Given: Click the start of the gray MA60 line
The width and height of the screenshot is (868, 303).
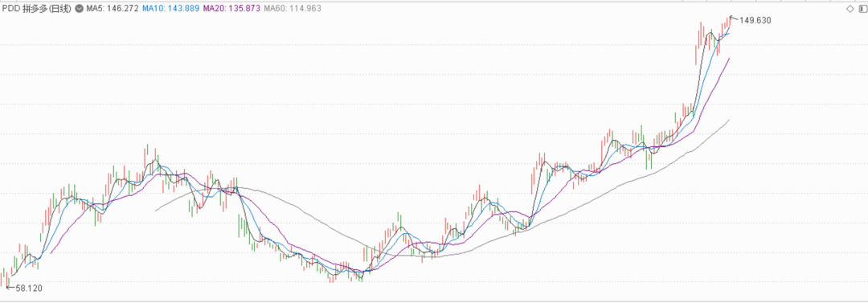Looking at the screenshot, I should [x=156, y=211].
